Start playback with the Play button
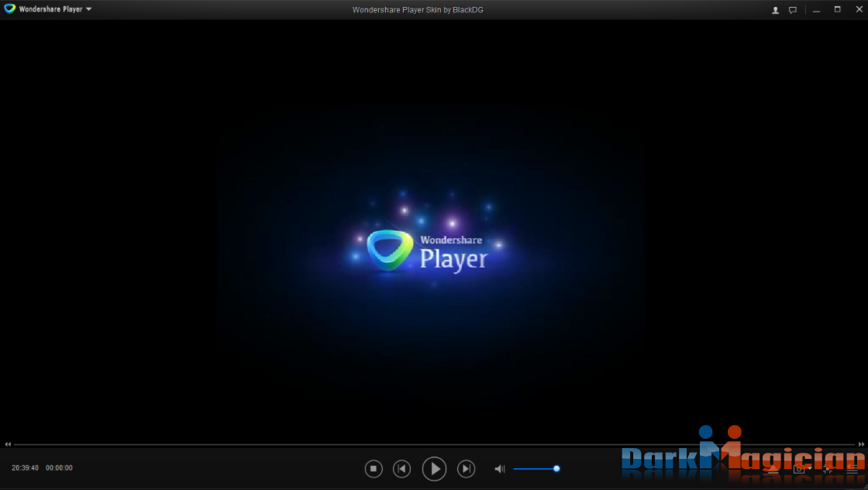Screen dimensions: 868x490 pos(435,469)
